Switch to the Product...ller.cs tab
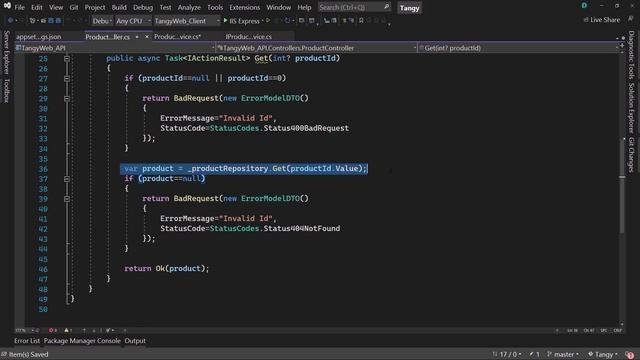The height and width of the screenshot is (360, 640). (108, 37)
